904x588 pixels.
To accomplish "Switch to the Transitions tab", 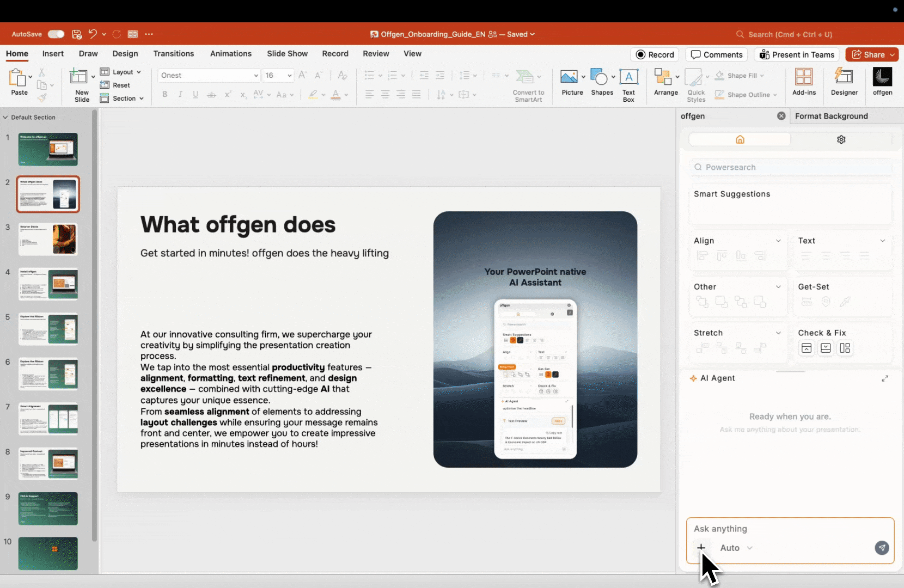I will (x=173, y=53).
